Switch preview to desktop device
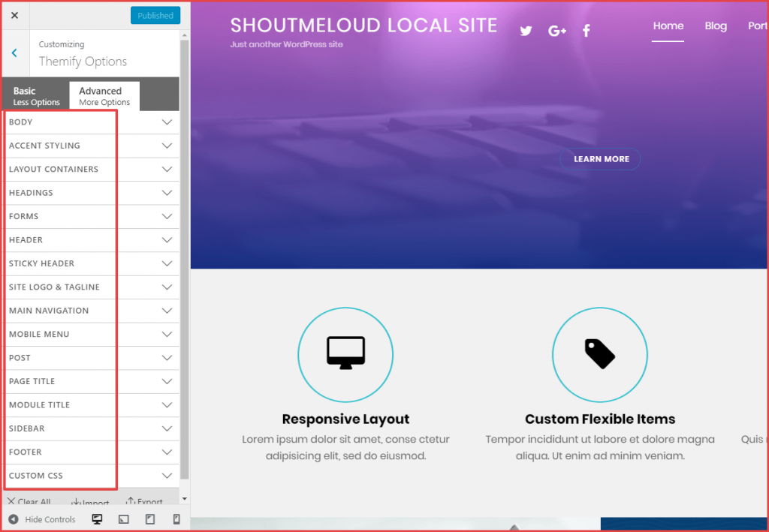The width and height of the screenshot is (769, 532). tap(97, 519)
